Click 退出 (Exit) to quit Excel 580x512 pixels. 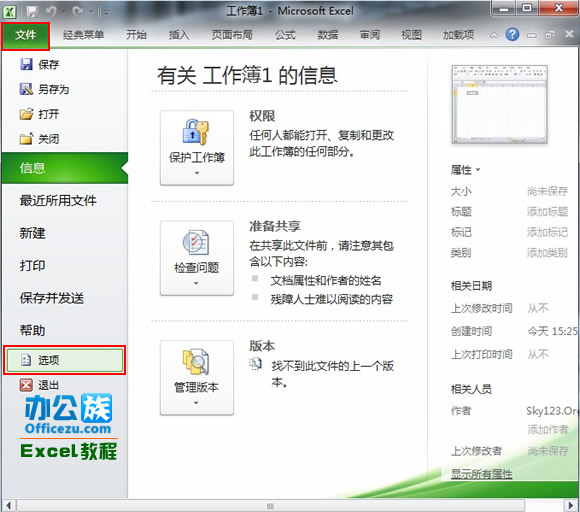click(x=39, y=385)
